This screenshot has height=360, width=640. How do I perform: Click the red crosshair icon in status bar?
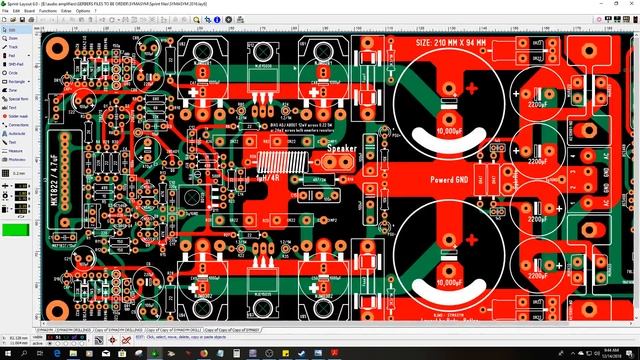[113, 340]
